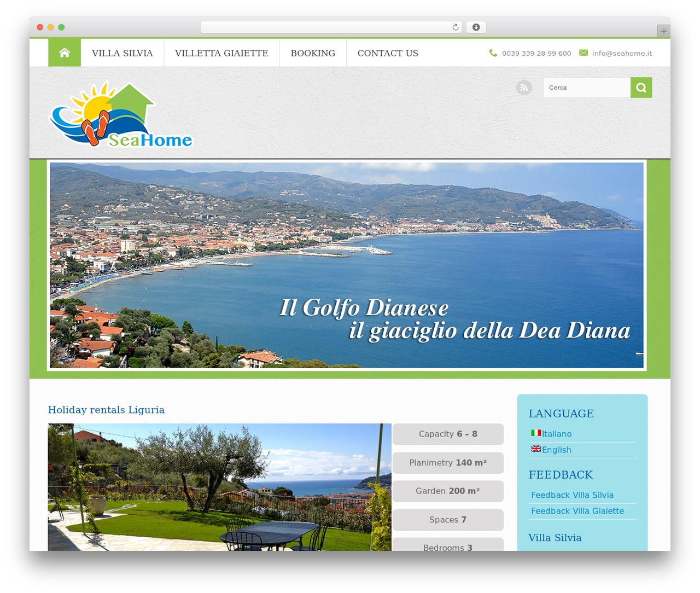Click the Bedrooms 3 box
The image size is (700, 593).
click(x=448, y=545)
